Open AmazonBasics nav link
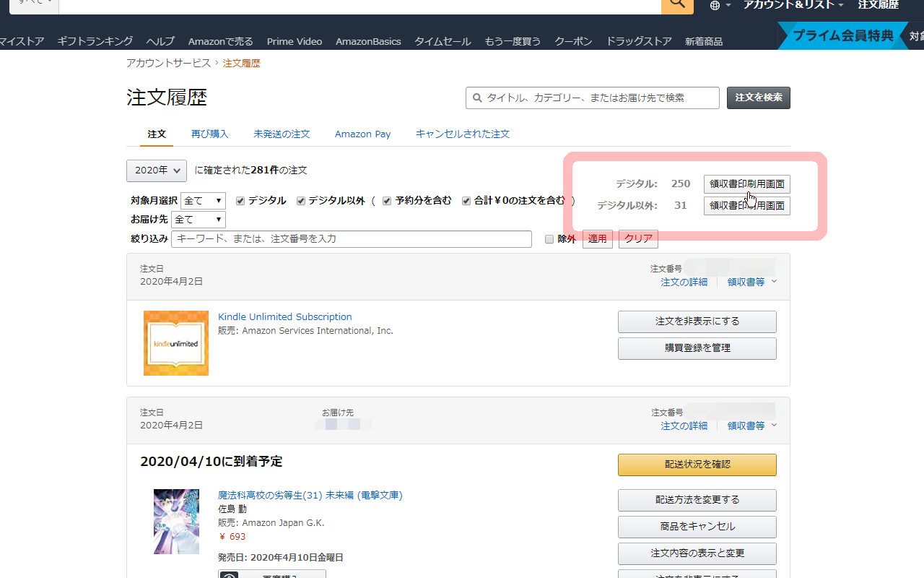The height and width of the screenshot is (578, 924). pyautogui.click(x=368, y=41)
